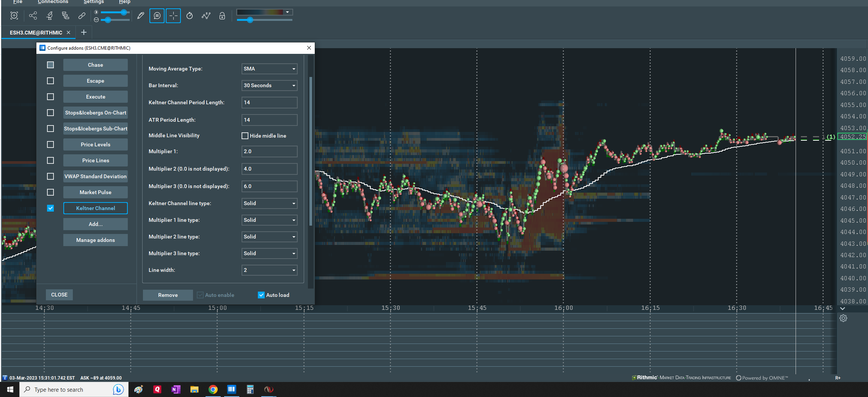Click the zoom-in magnifier toolbar icon
Viewport: 868px width, 397px height.
[14, 16]
